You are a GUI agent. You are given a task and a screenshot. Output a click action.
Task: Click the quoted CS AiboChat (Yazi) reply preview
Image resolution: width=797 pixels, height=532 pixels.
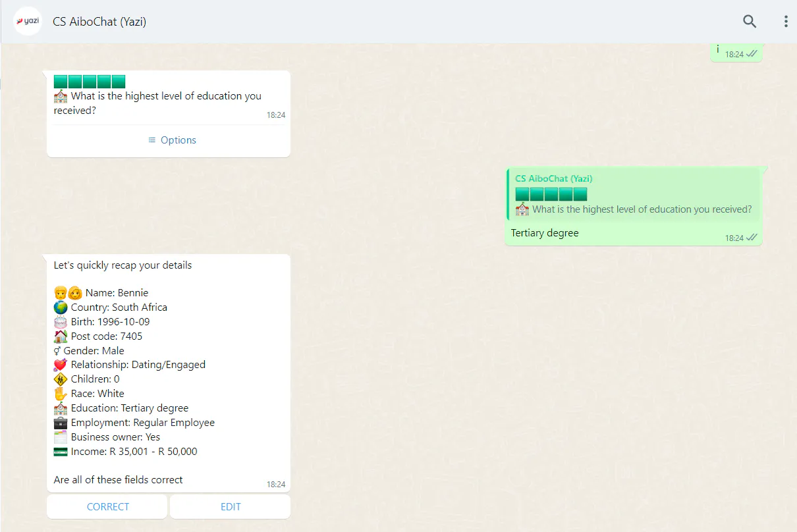pyautogui.click(x=633, y=194)
